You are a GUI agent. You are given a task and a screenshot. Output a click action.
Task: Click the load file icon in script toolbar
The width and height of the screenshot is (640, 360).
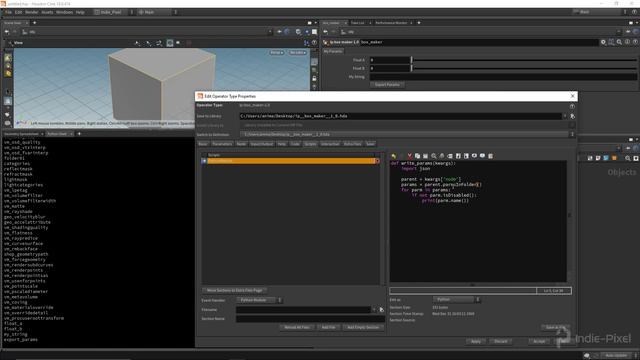click(x=458, y=156)
